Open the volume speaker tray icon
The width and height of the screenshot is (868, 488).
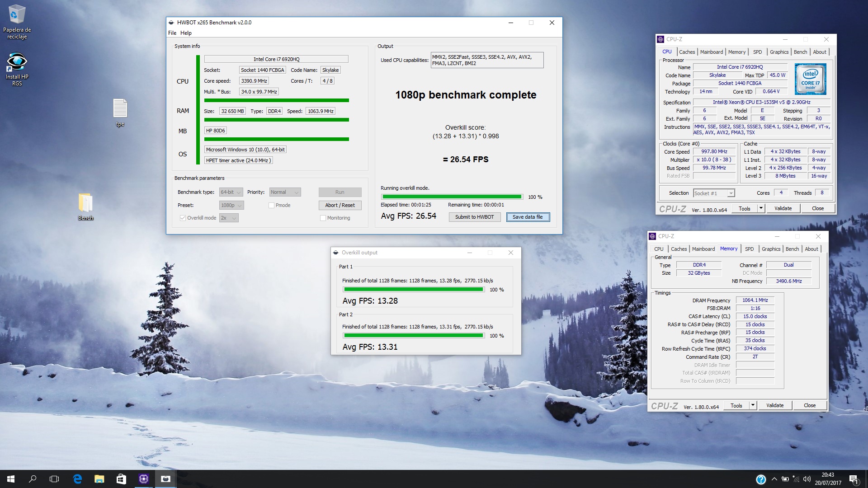click(x=807, y=479)
